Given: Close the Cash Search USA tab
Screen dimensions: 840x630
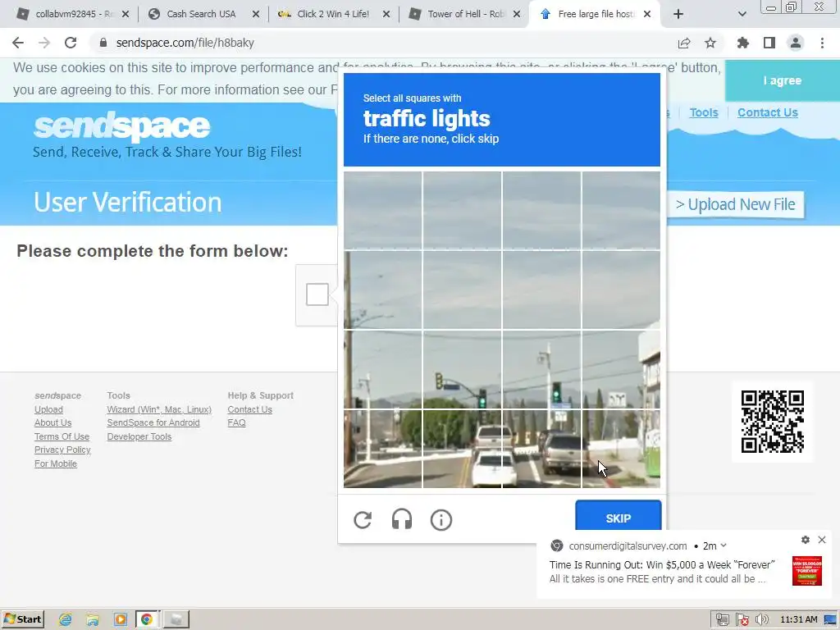Looking at the screenshot, I should tap(256, 14).
